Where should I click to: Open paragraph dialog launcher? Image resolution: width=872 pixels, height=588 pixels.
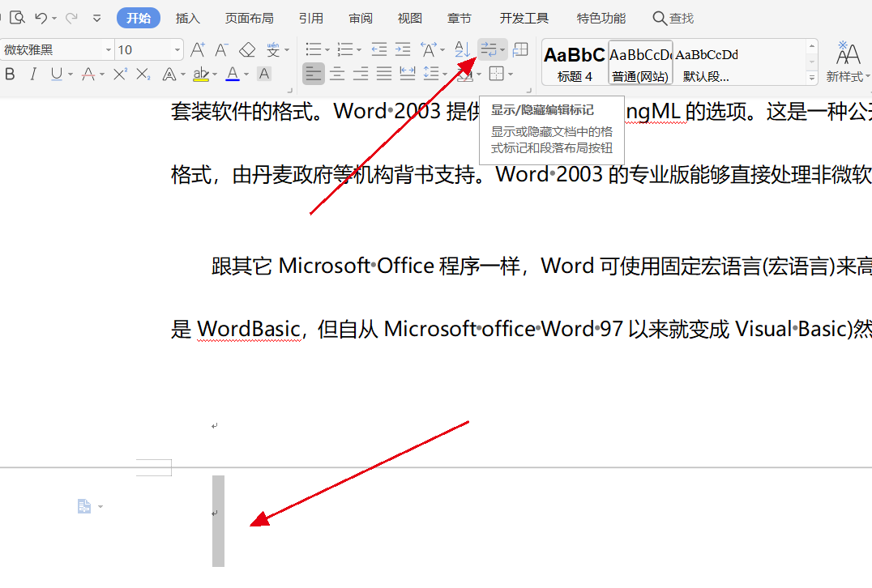point(528,90)
